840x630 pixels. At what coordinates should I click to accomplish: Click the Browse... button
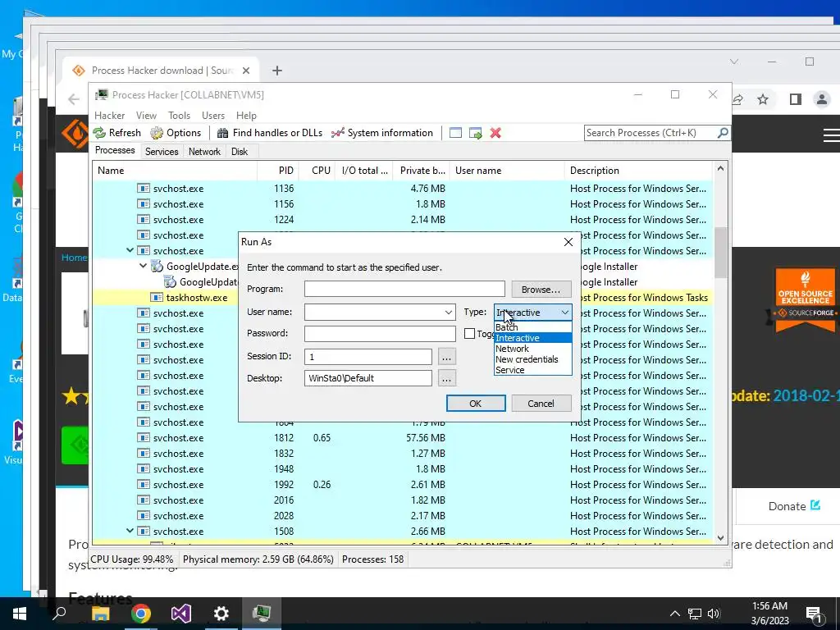click(x=541, y=290)
